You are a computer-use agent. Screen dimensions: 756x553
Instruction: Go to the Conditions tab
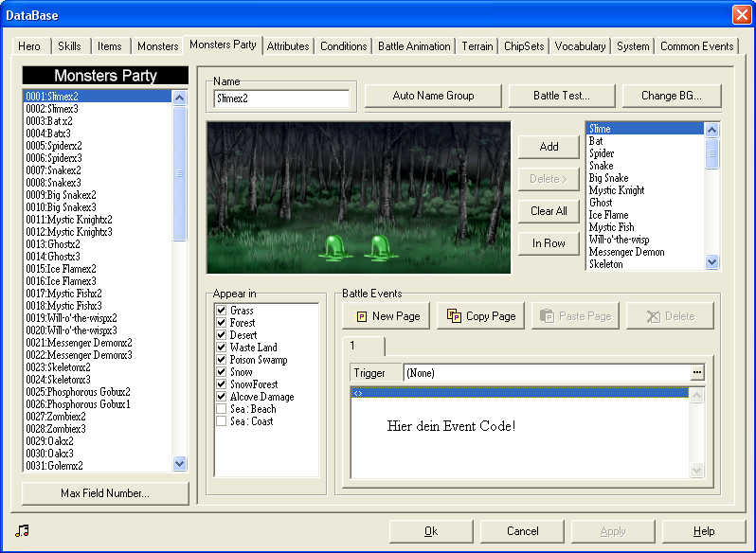click(x=343, y=46)
